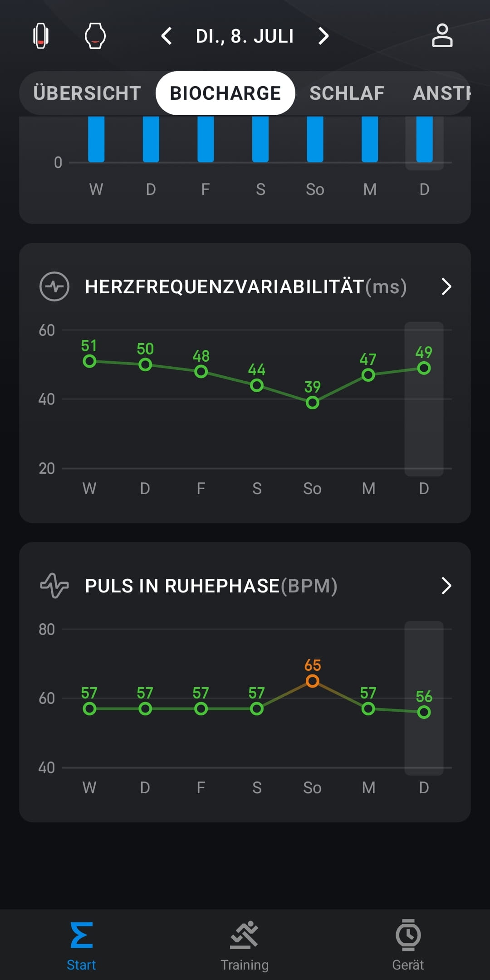Tap the date DI., 8. JULI
Image resolution: width=490 pixels, height=980 pixels.
245,36
